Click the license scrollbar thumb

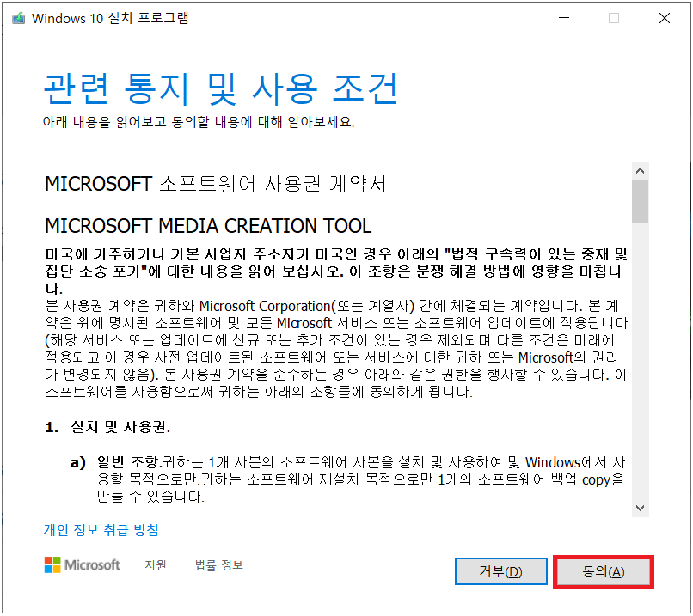coord(640,201)
